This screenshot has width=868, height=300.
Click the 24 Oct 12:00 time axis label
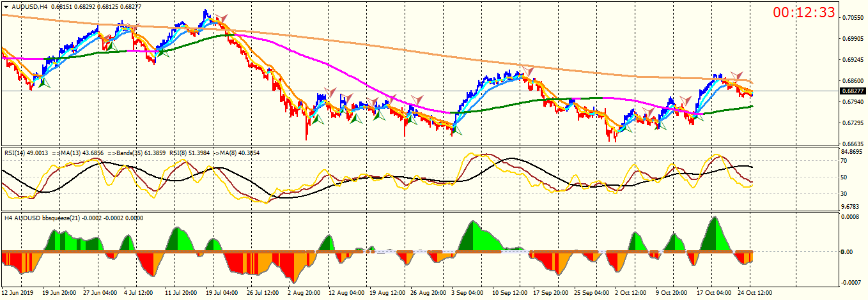756,292
